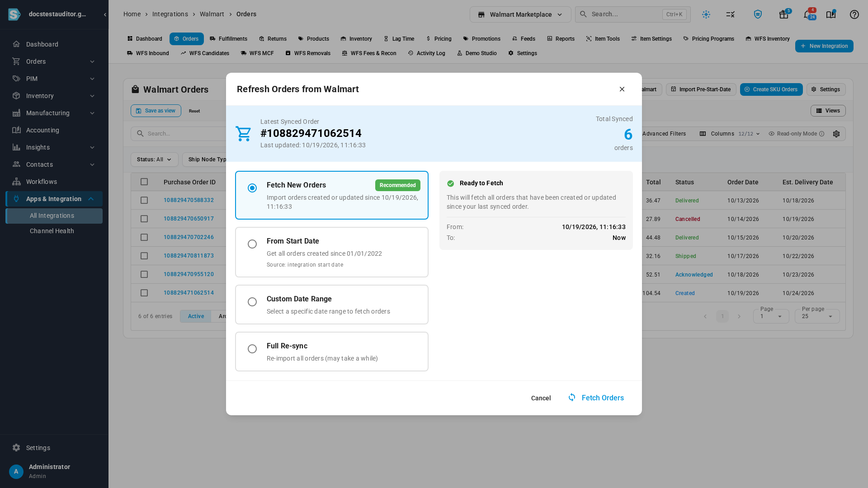Viewport: 868px width, 488px height.
Task: Open the Columns 12/12 dropdown
Action: [x=730, y=134]
